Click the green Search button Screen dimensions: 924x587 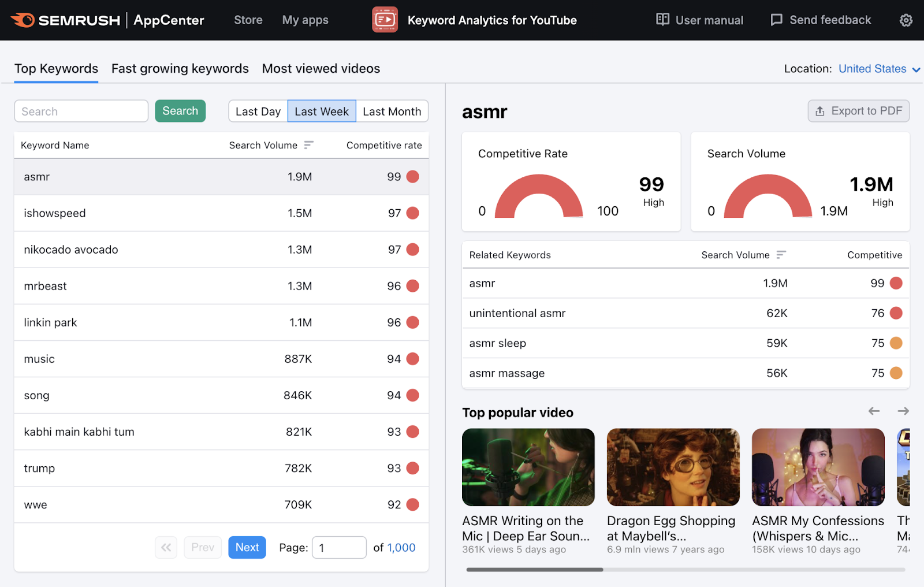click(180, 111)
